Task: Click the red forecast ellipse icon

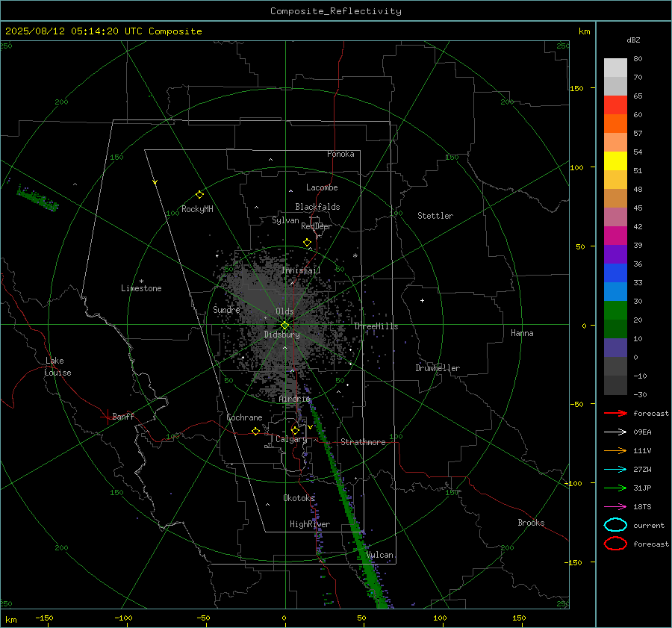Action: click(615, 544)
